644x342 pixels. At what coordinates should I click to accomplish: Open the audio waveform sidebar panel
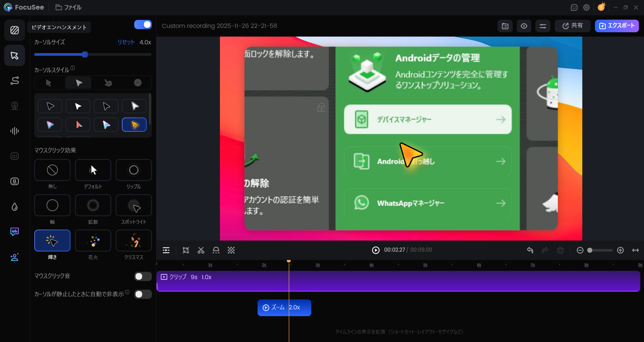tap(14, 131)
